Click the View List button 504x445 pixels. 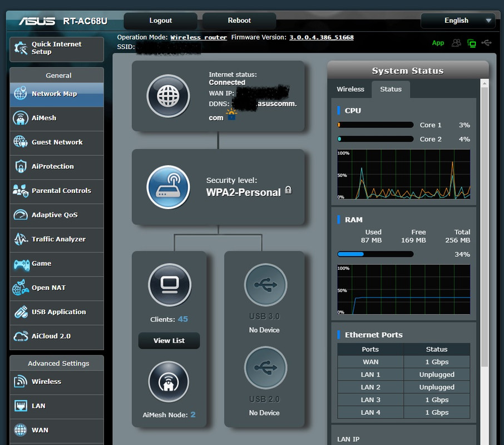tap(169, 340)
